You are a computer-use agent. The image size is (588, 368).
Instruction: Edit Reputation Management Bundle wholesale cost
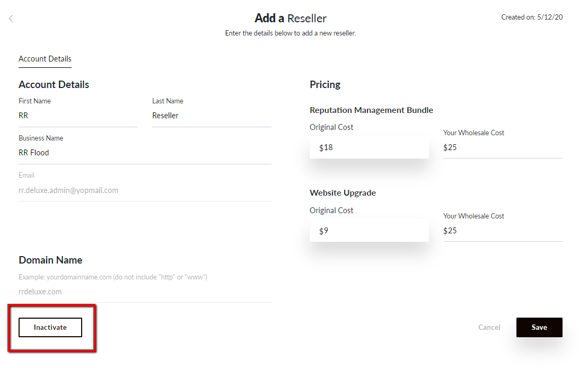pyautogui.click(x=503, y=147)
